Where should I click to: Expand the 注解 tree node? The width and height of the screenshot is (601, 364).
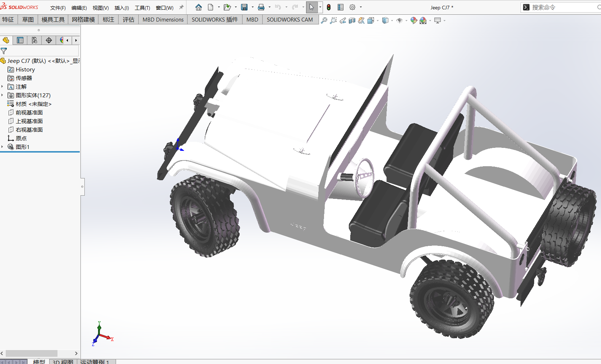tap(2, 87)
